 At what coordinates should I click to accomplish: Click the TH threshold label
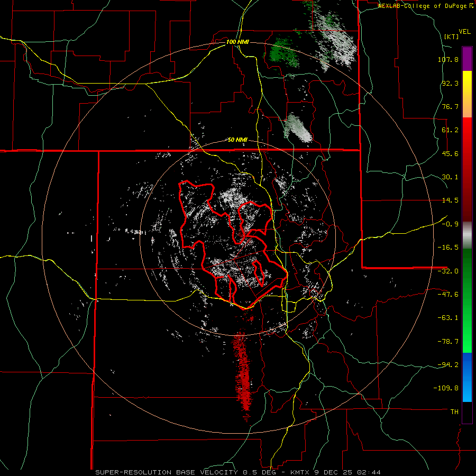pyautogui.click(x=454, y=412)
